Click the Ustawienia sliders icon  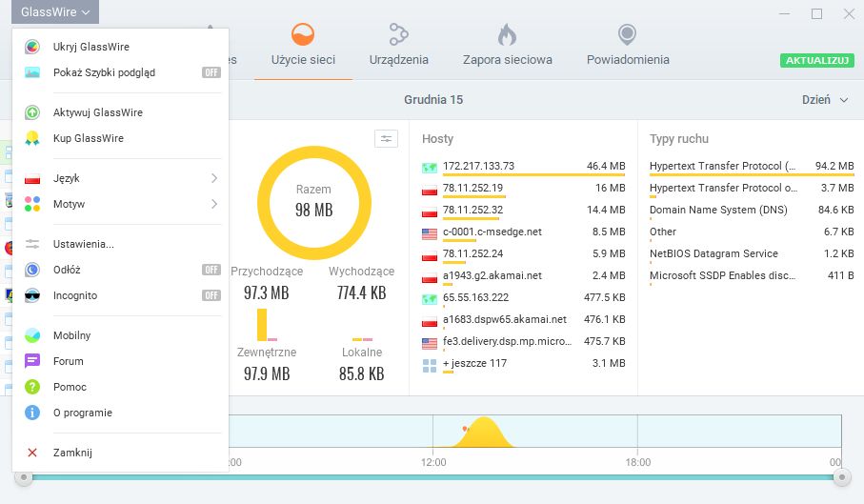pyautogui.click(x=32, y=244)
